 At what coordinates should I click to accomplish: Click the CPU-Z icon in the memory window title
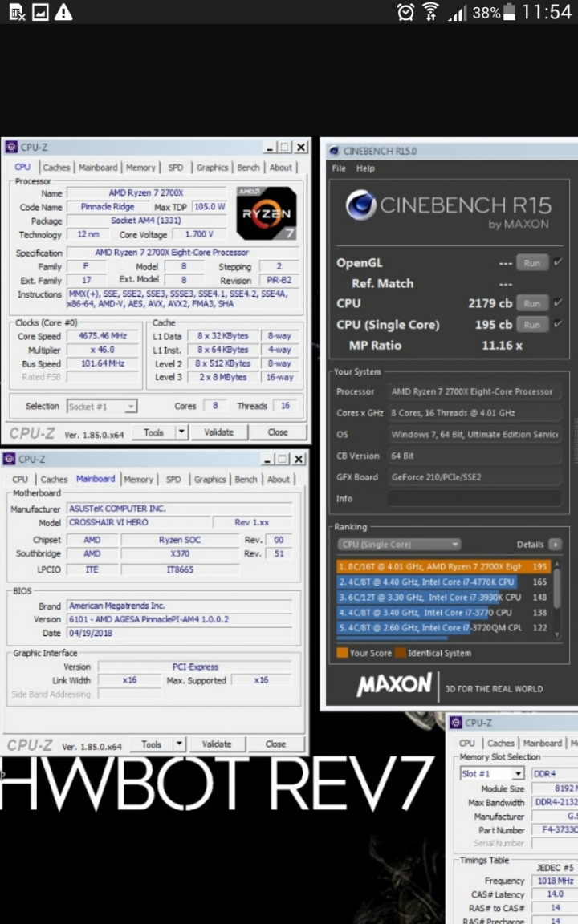pos(456,723)
